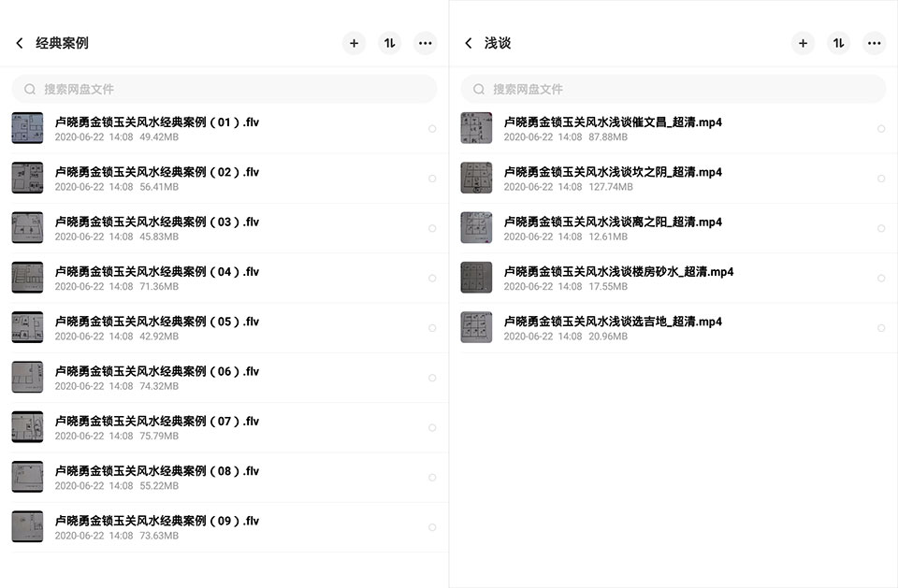Open file name 卢晓勇金锁玉关风水浅谈催文昌_超清.mp4

(x=613, y=122)
